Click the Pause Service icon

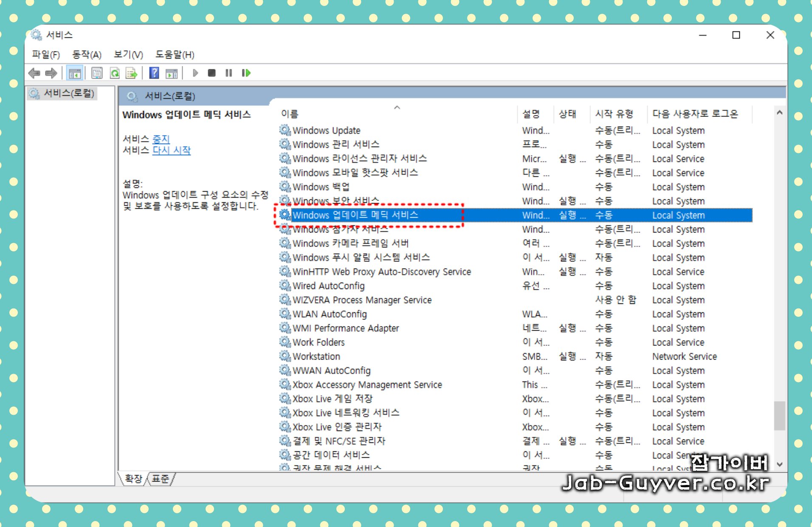[228, 73]
